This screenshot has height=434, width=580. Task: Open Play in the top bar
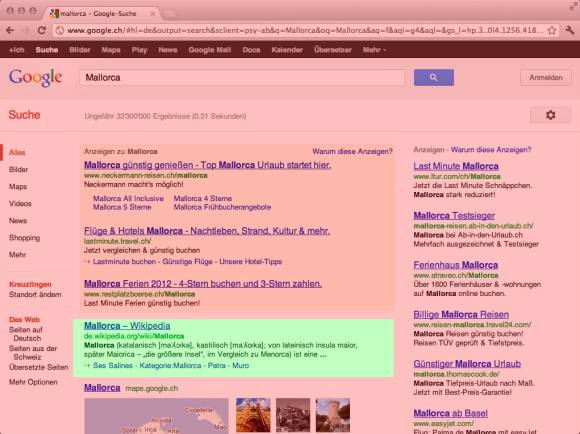pyautogui.click(x=139, y=50)
